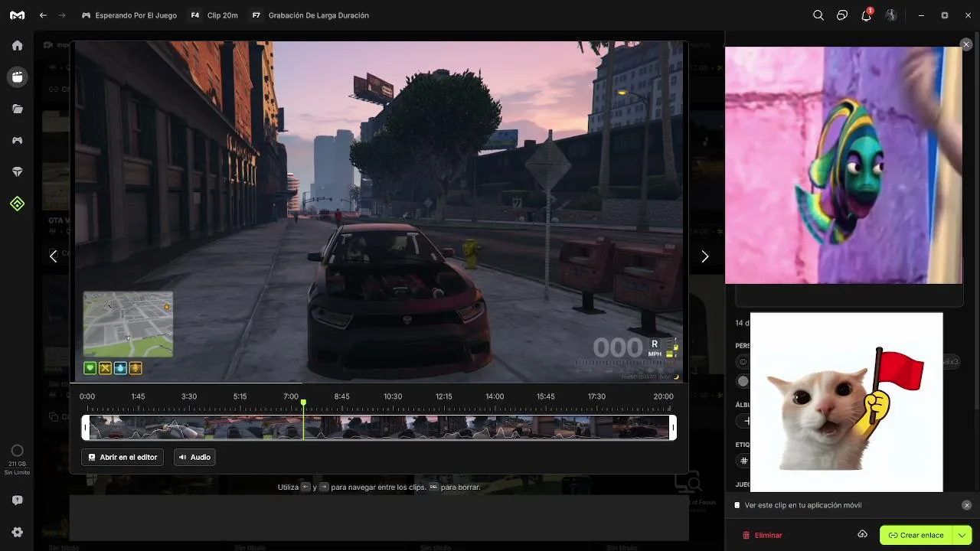Click Ver este clip en tu aplicación móvil
Screen dimensions: 980x551
pos(803,505)
